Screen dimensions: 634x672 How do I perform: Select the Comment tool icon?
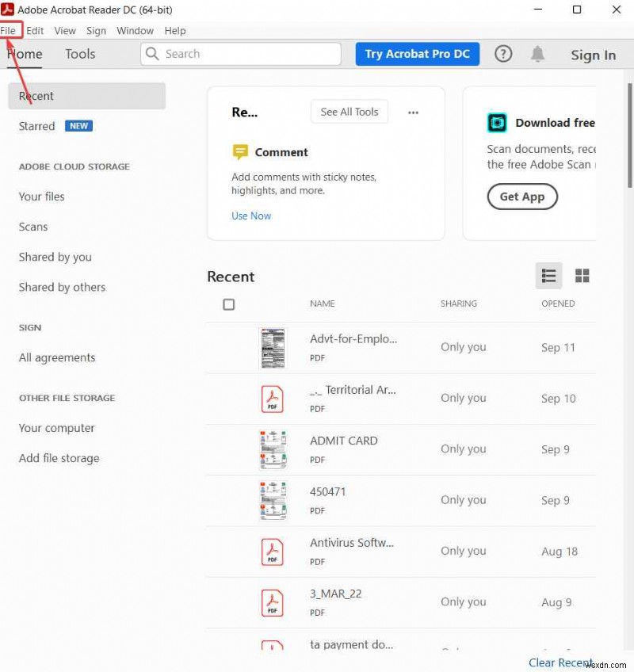(x=239, y=151)
